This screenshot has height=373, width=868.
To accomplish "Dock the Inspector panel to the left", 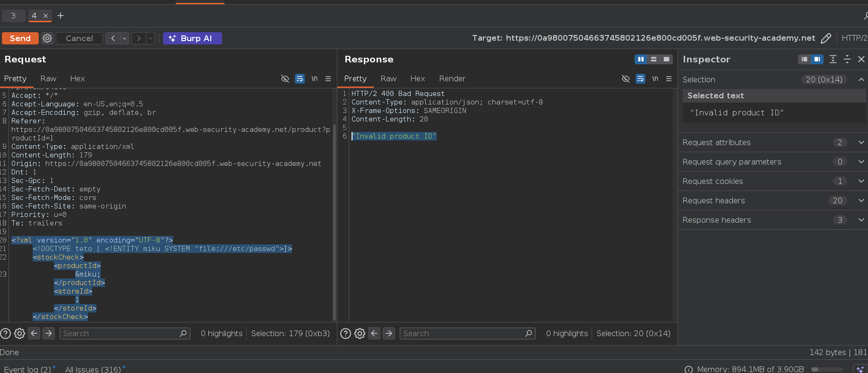I will [804, 59].
